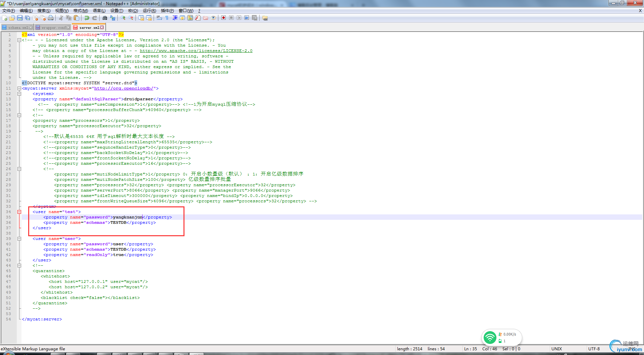
Task: Click the Zoom Out magnifier icon
Action: coord(131,18)
